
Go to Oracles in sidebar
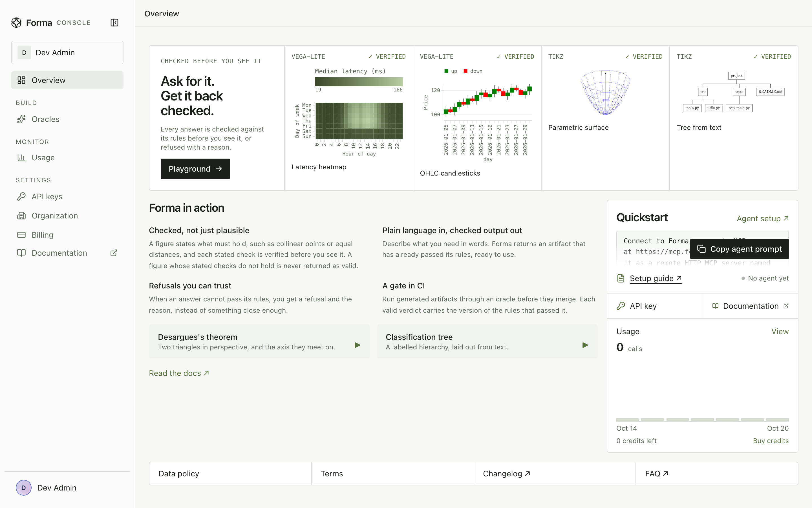[67, 119]
